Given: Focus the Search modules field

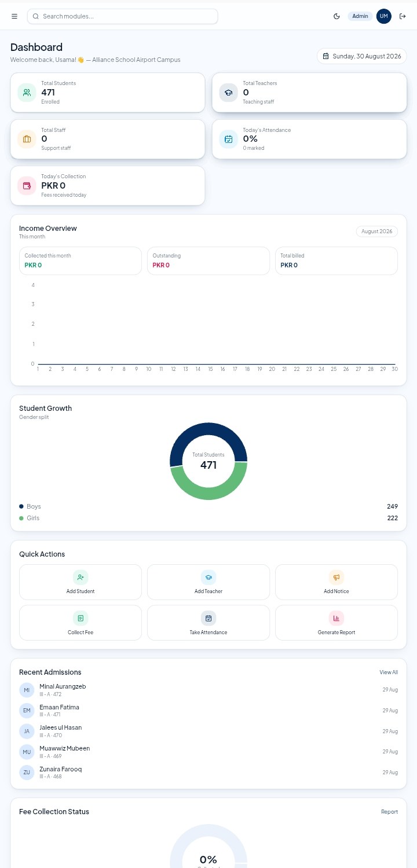Looking at the screenshot, I should (122, 16).
